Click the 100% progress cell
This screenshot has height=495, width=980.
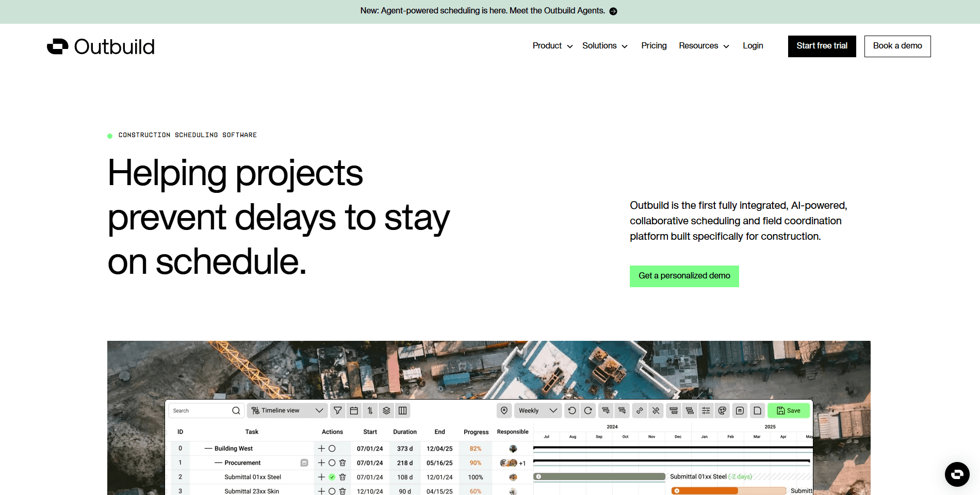(476, 477)
